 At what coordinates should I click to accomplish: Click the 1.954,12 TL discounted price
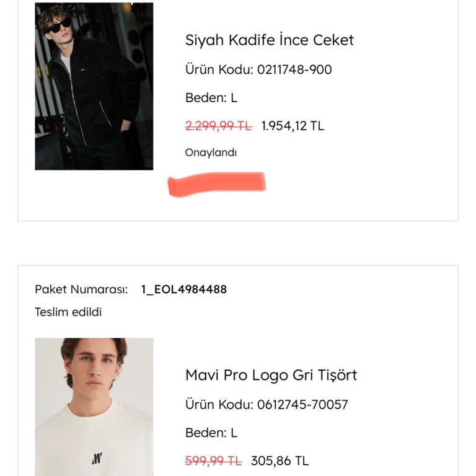(x=293, y=126)
